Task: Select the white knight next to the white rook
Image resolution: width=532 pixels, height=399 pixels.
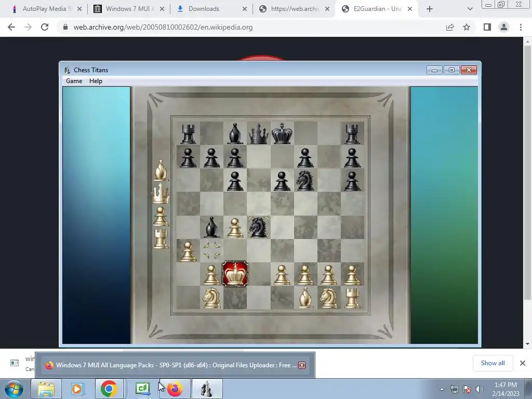Action: click(x=328, y=298)
